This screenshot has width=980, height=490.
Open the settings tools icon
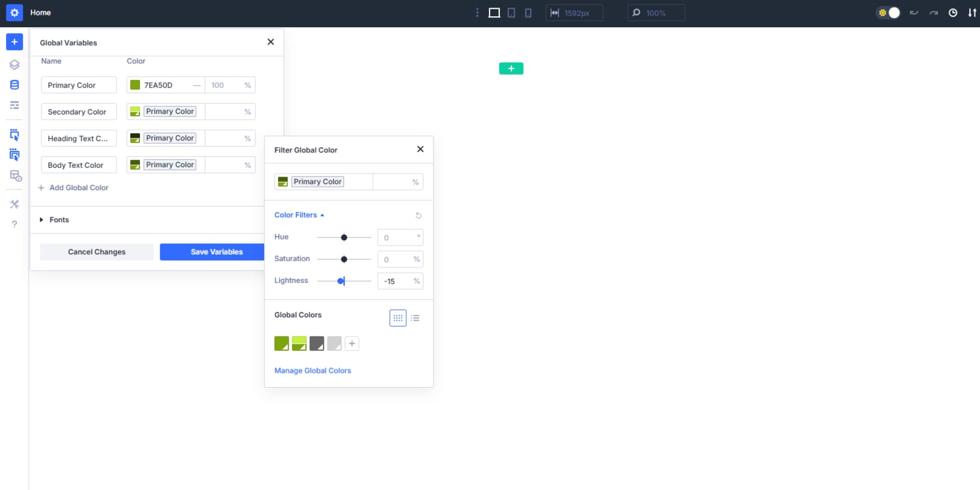point(14,204)
